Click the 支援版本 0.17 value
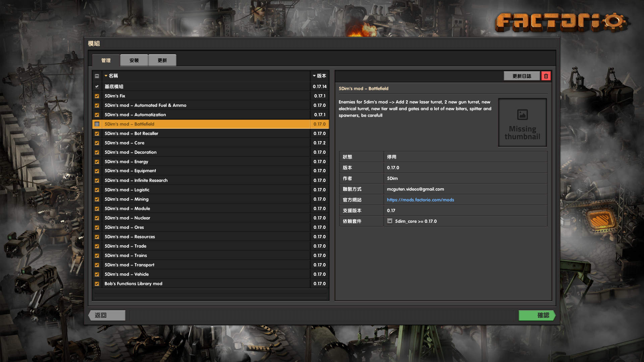 [x=391, y=210]
